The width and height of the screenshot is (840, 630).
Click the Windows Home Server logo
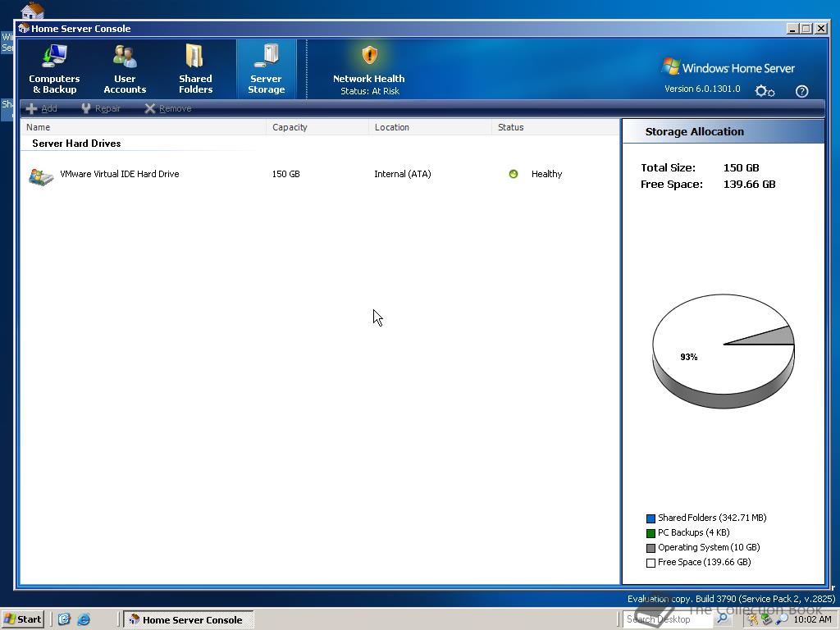tap(728, 67)
